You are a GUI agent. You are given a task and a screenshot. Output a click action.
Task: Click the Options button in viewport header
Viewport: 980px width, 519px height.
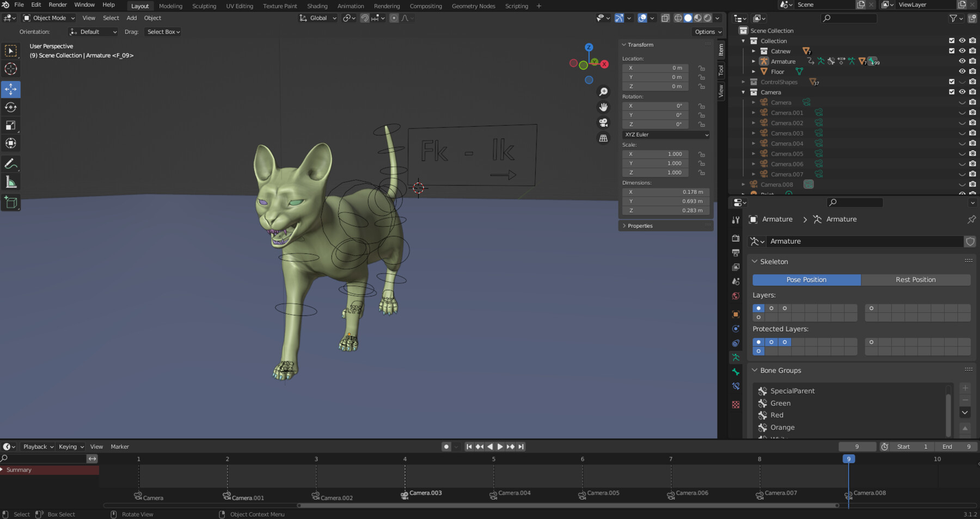click(707, 32)
